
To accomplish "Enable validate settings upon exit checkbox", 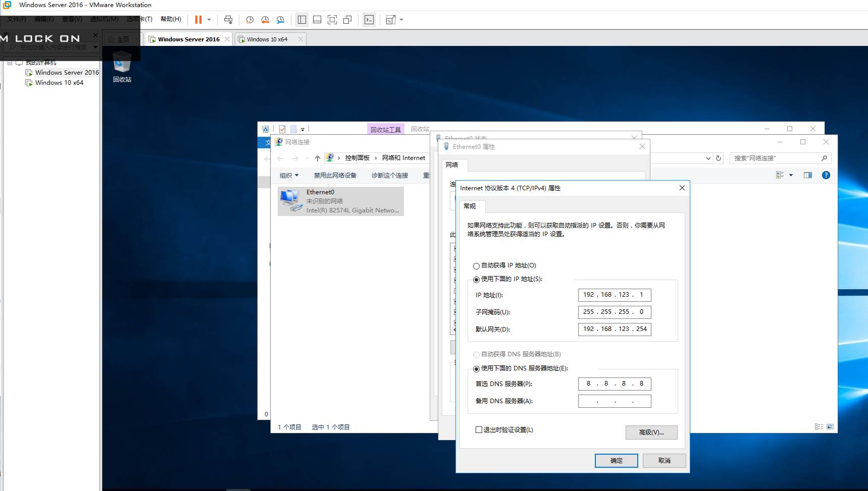I will click(x=479, y=430).
